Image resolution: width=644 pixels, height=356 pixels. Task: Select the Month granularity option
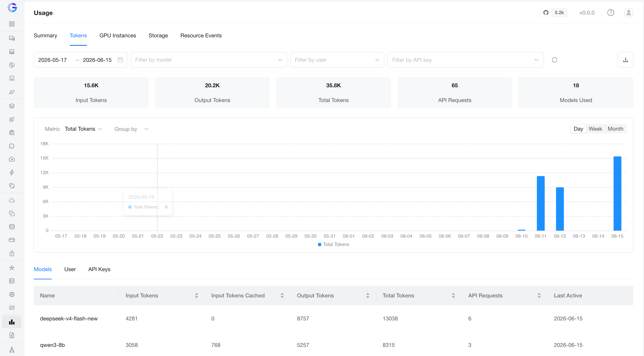click(x=615, y=129)
